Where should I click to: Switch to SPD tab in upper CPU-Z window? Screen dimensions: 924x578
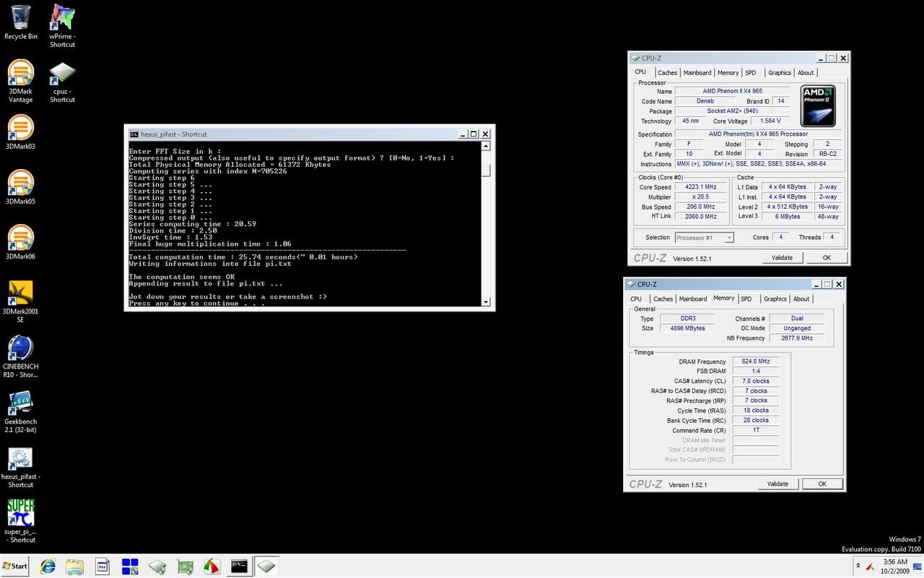(x=751, y=73)
